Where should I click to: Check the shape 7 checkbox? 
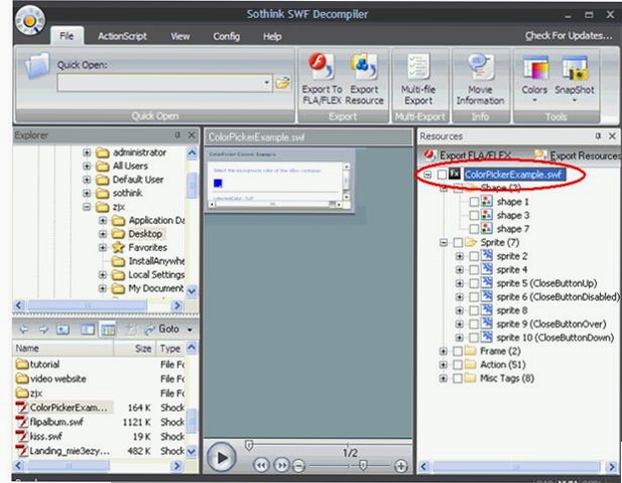474,229
